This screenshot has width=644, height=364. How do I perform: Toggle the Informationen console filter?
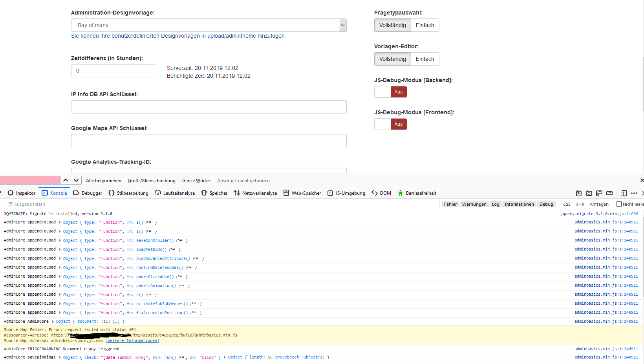coord(519,204)
